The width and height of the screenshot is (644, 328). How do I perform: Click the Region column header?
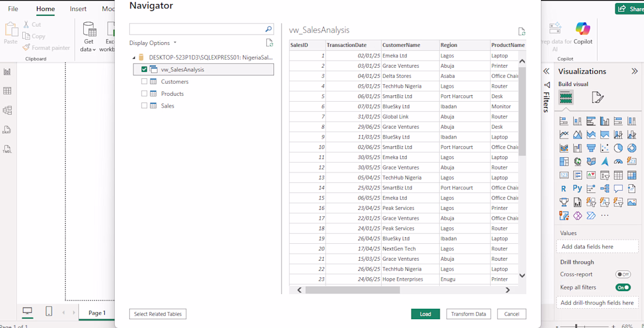[x=464, y=45]
